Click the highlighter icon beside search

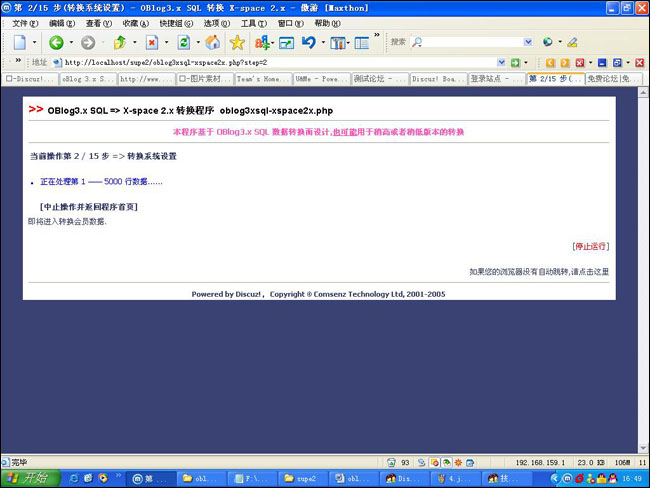572,42
